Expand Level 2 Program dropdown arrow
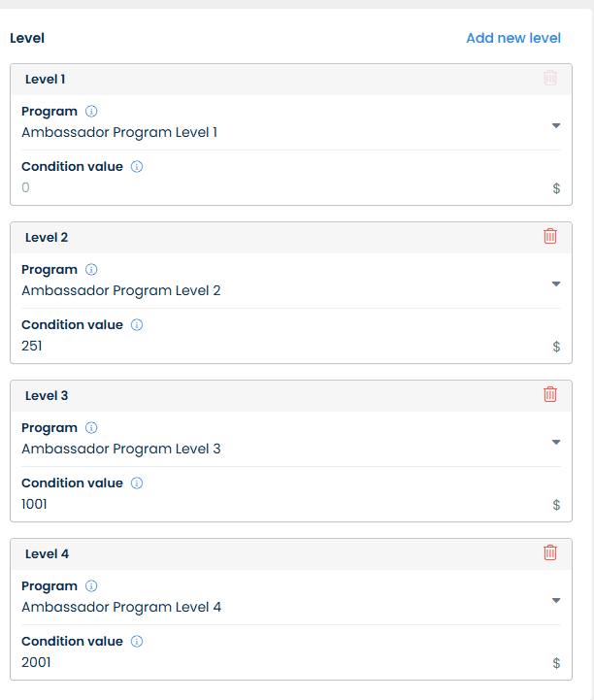This screenshot has height=700, width=594. [x=556, y=283]
